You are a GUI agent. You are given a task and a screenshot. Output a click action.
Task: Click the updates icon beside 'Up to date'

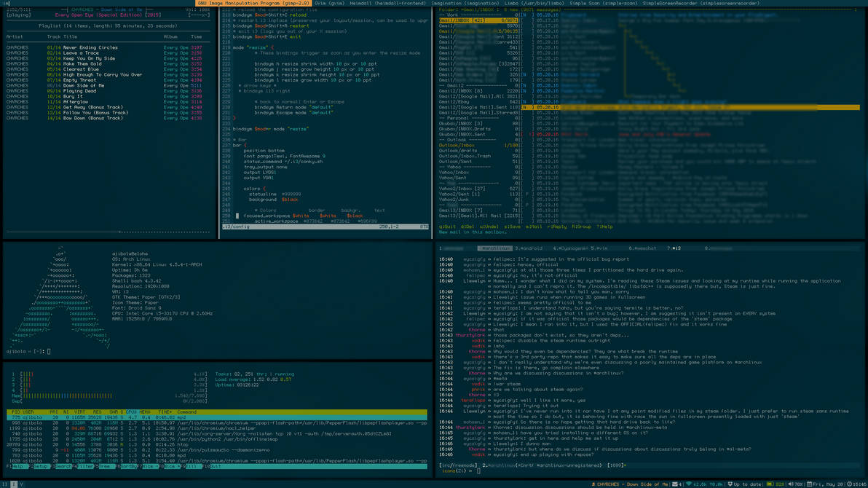730,484
